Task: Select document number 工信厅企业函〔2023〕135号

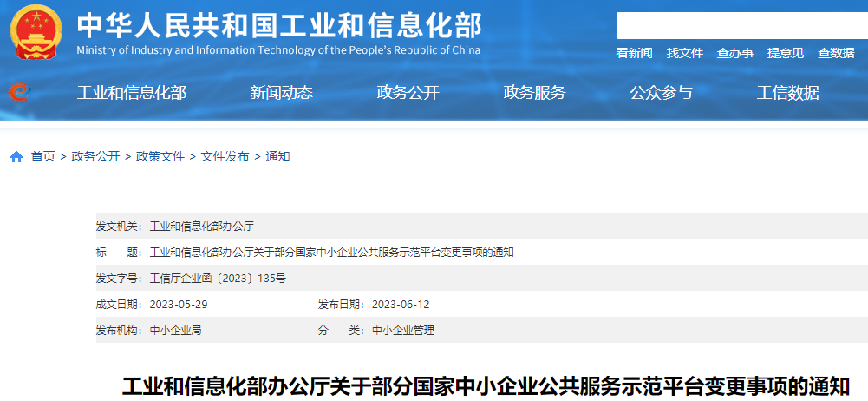Action: 219,279
